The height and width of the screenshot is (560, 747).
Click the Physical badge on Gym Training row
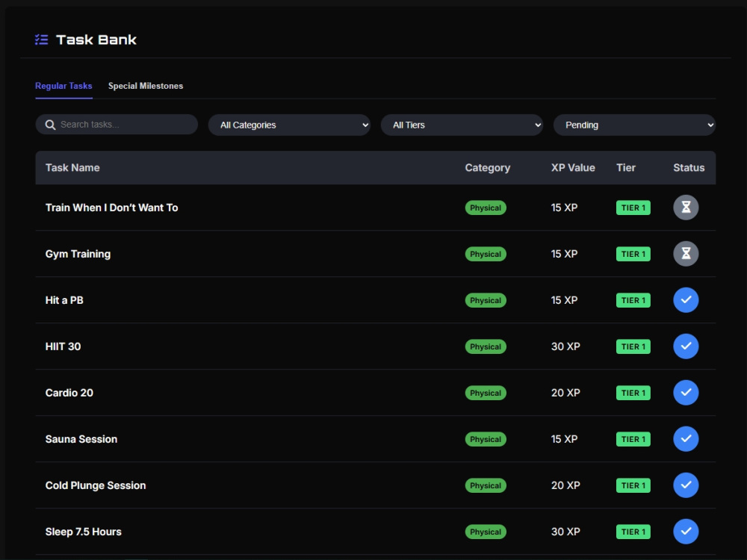coord(486,254)
